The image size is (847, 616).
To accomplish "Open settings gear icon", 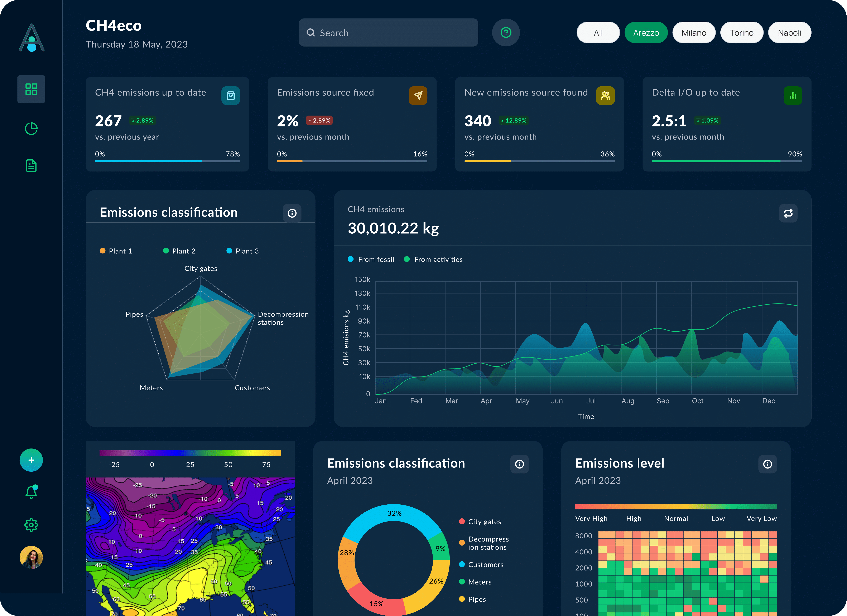I will coord(31,525).
